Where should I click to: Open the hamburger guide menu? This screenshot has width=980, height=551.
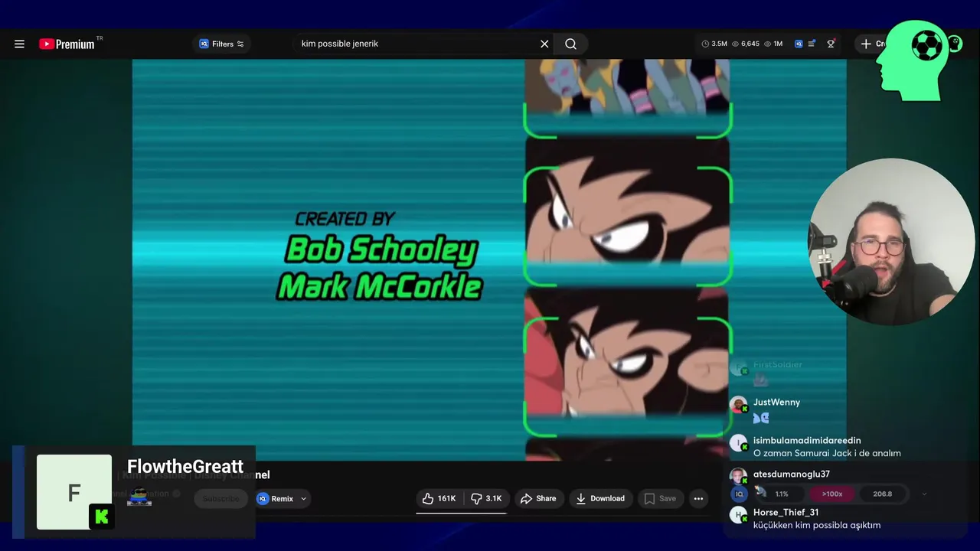[x=19, y=44]
